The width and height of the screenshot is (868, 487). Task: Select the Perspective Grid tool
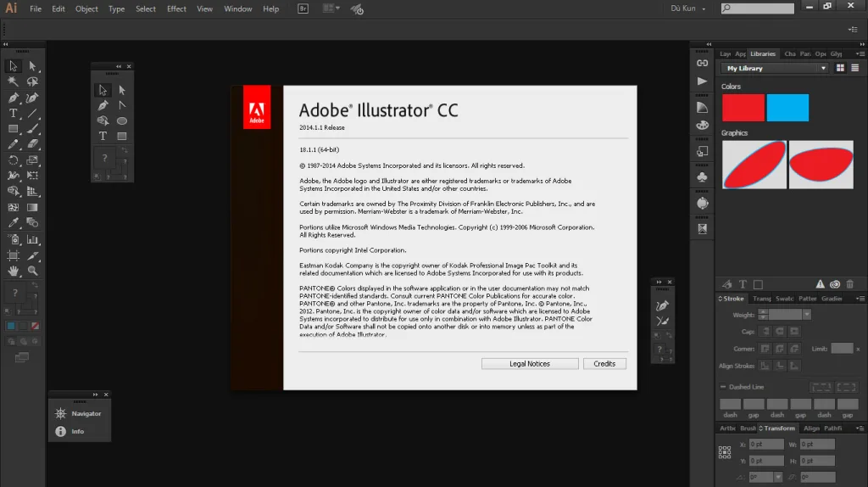coord(32,192)
